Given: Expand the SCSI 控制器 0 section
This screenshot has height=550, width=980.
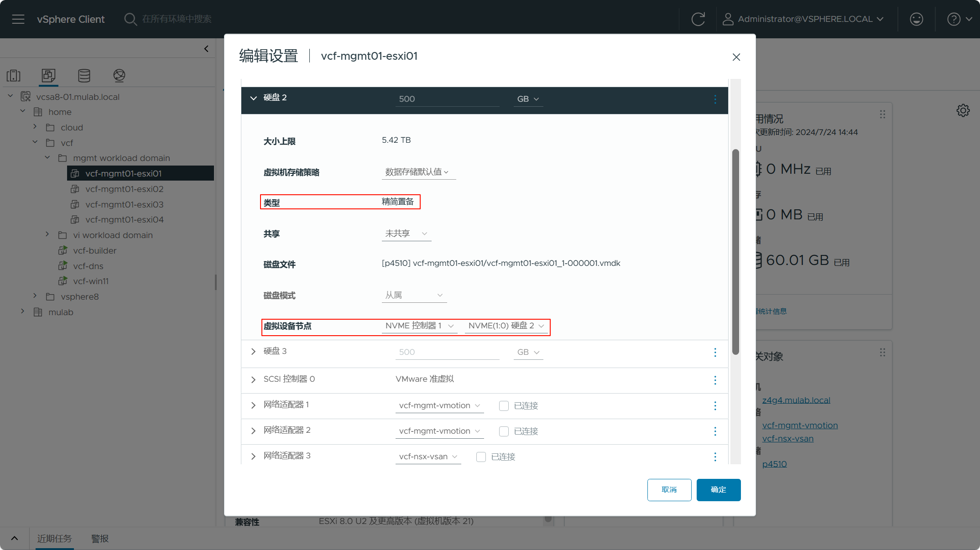Looking at the screenshot, I should (253, 380).
